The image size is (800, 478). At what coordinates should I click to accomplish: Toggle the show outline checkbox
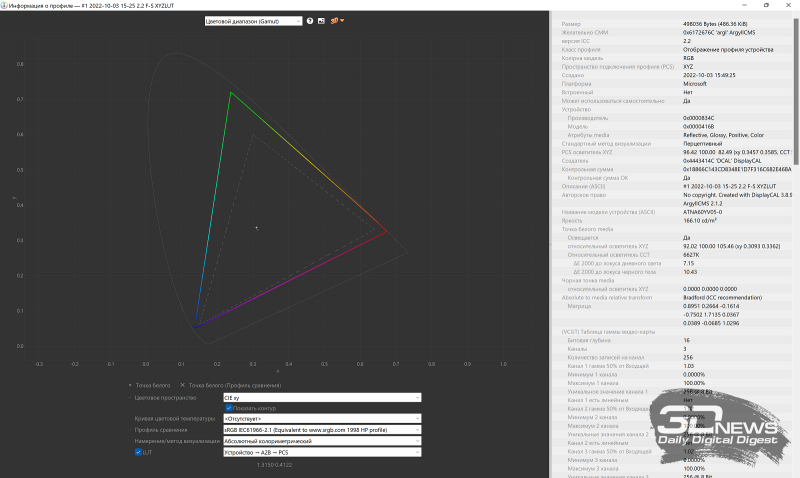point(228,408)
